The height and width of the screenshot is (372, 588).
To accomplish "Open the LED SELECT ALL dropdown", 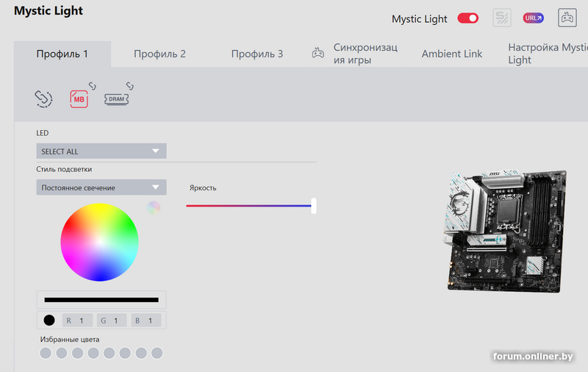I will [x=101, y=151].
